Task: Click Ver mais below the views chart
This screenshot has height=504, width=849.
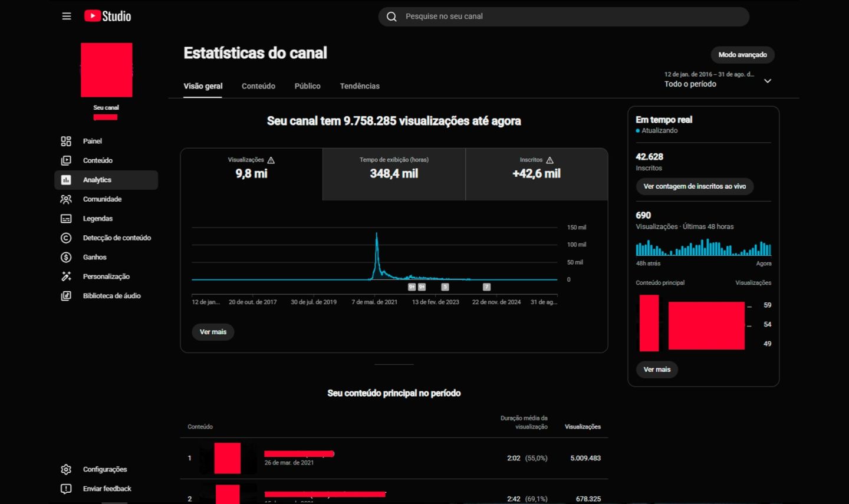Action: pos(213,332)
